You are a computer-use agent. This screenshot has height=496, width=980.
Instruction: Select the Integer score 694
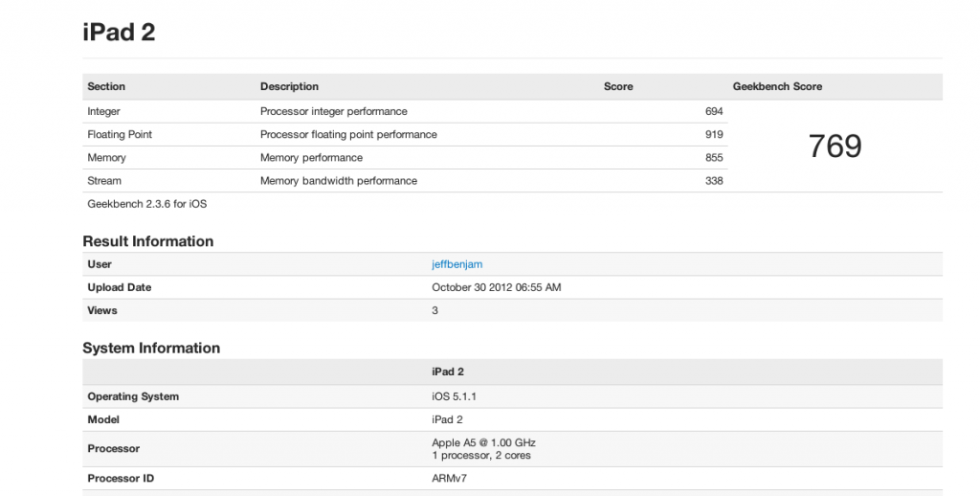click(714, 111)
